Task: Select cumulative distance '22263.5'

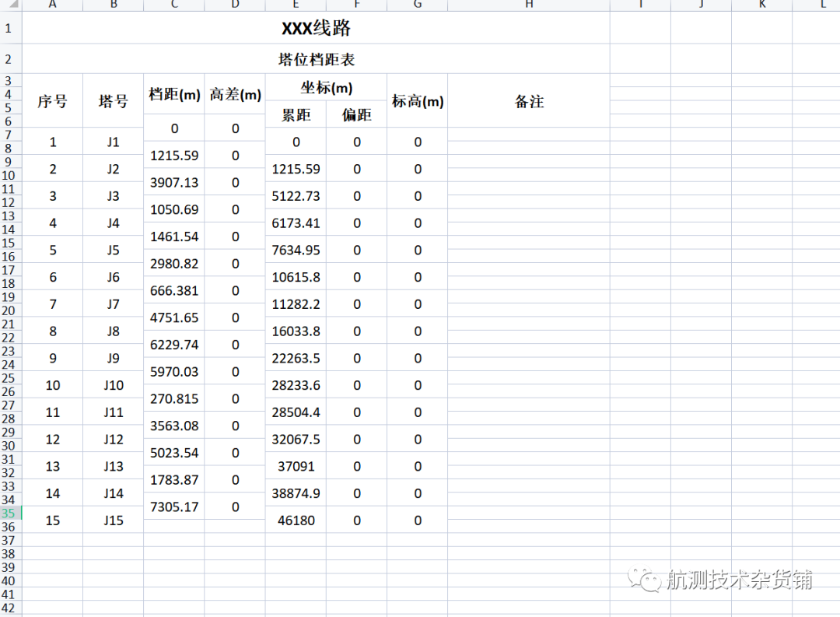Action: click(x=296, y=358)
